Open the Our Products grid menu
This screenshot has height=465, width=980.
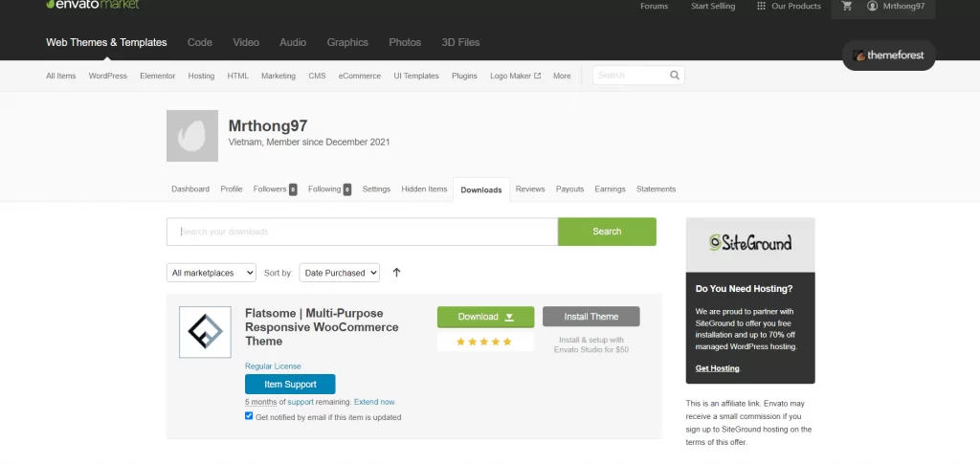click(x=789, y=7)
